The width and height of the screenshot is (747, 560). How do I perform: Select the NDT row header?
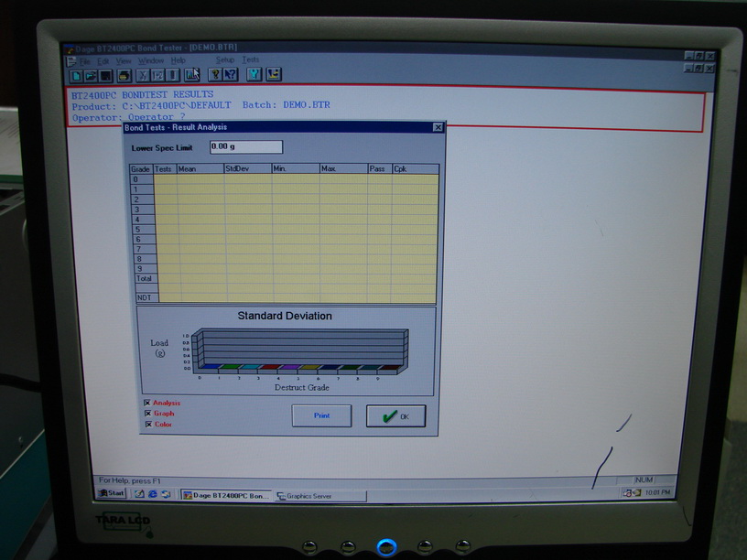[x=146, y=297]
